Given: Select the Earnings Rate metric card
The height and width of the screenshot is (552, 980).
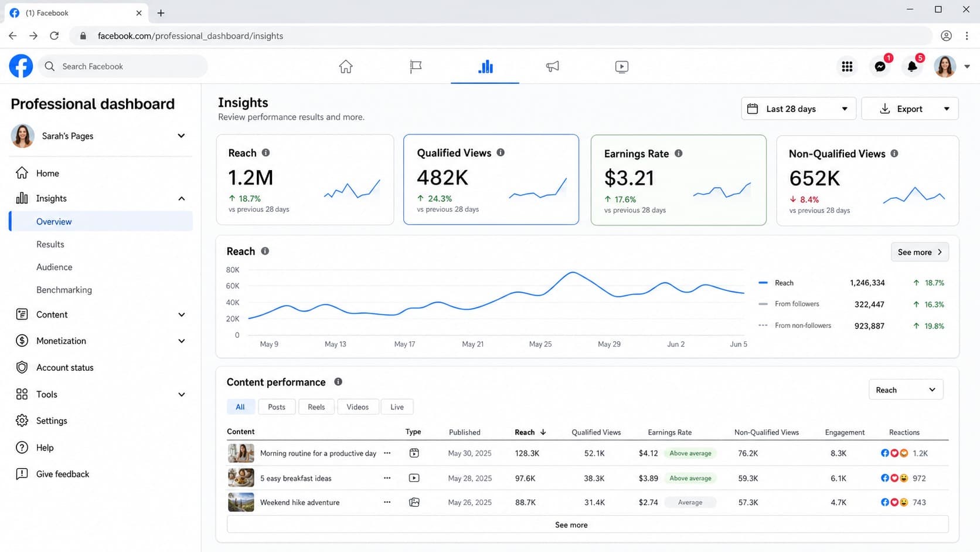Looking at the screenshot, I should [x=678, y=180].
